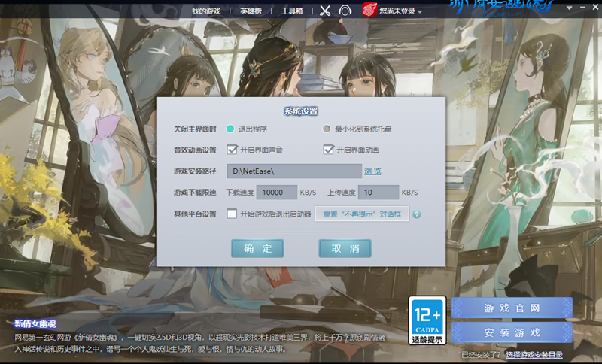Click the 重置"不再提示"对话框 button
602x364 pixels.
[362, 214]
